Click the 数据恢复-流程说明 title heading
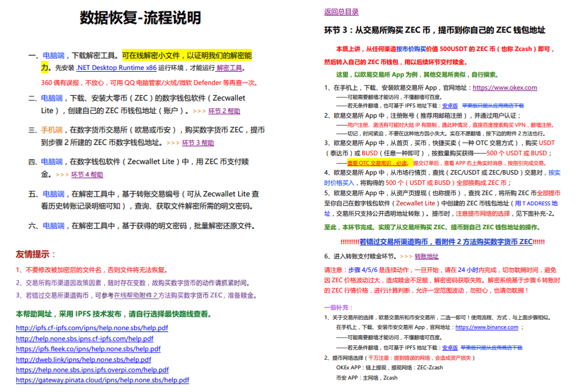This screenshot has height=392, width=582. pyautogui.click(x=140, y=18)
